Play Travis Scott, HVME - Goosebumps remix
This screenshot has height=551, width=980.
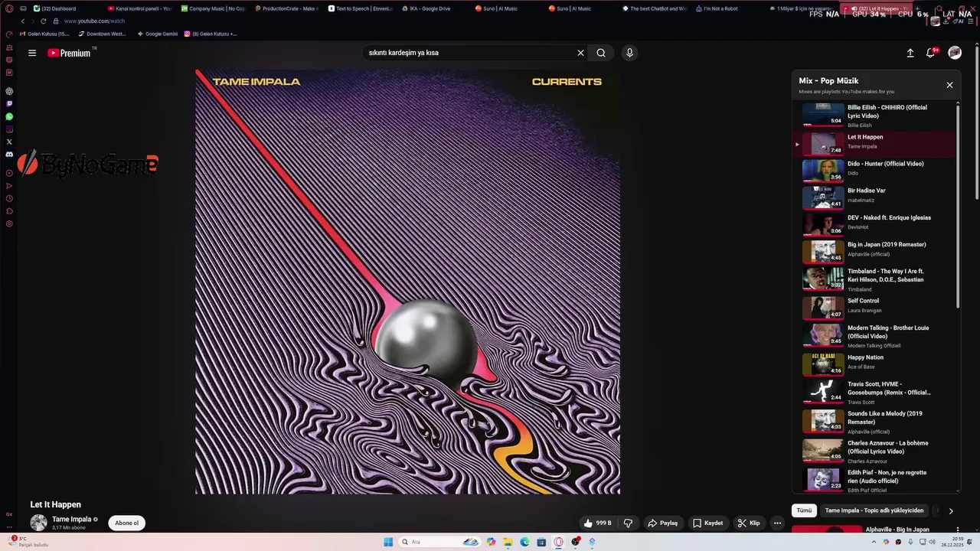point(874,392)
